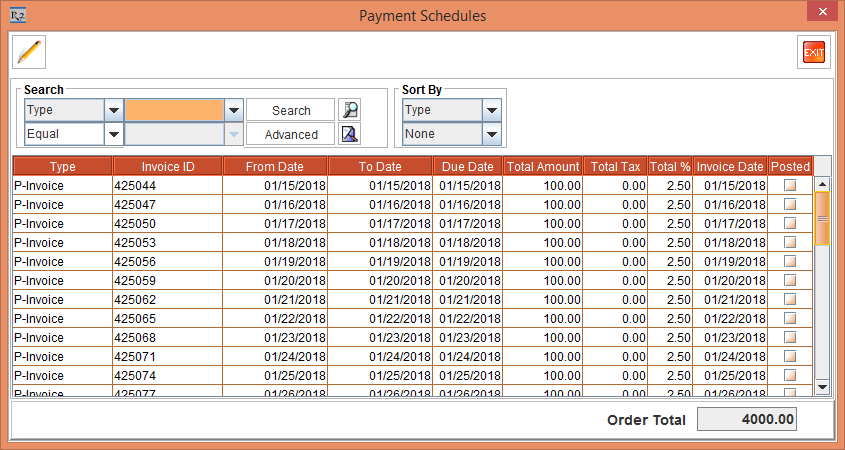
Task: Click the orange scrollbar thumb
Action: tap(822, 218)
